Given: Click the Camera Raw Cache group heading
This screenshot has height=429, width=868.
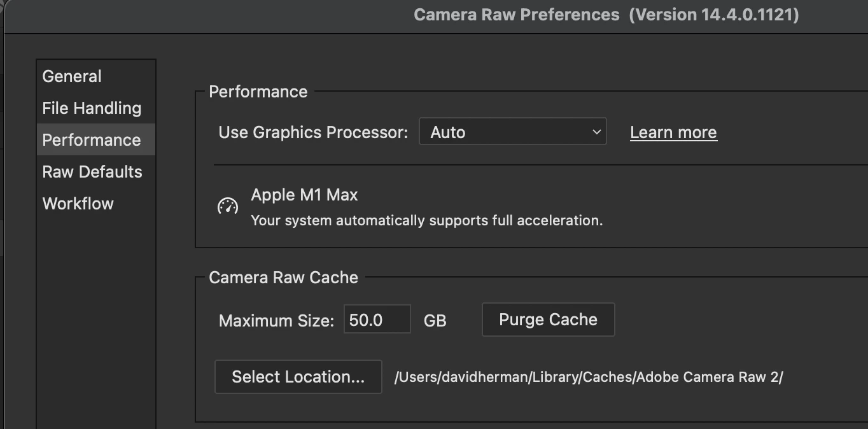Looking at the screenshot, I should [x=284, y=278].
